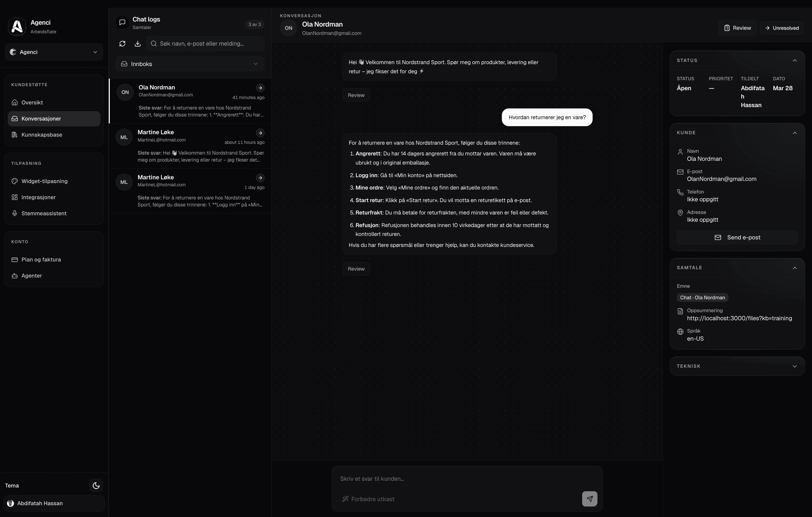Click the en-US language value
This screenshot has height=517, width=812.
pyautogui.click(x=695, y=339)
